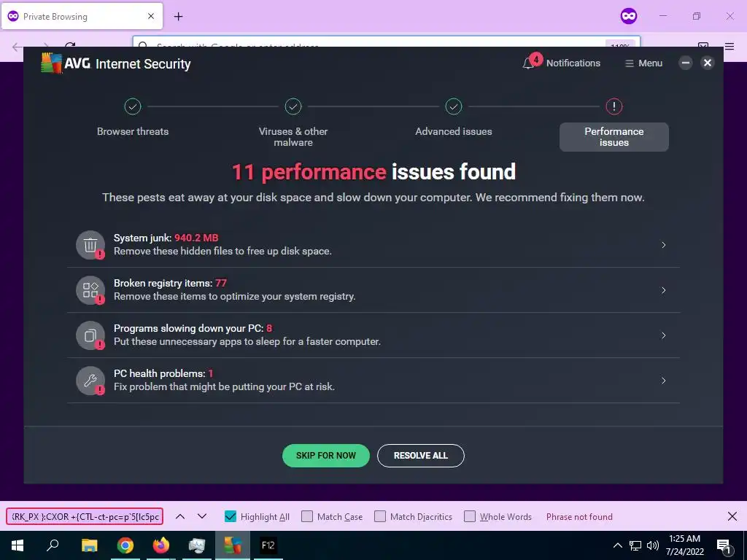Click the 'System junk: 940.2 MB' text
Image resolution: width=747 pixels, height=560 pixels.
[x=166, y=238]
